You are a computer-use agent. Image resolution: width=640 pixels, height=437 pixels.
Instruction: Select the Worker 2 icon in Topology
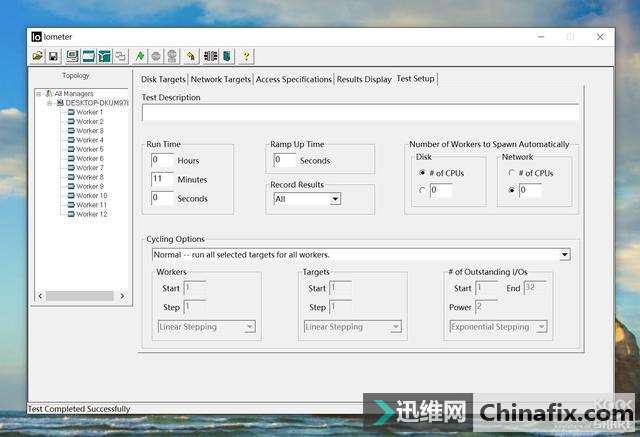tap(71, 121)
